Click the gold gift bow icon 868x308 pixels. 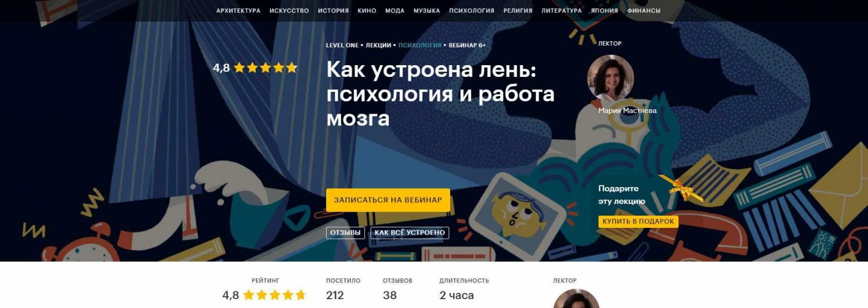tap(680, 188)
